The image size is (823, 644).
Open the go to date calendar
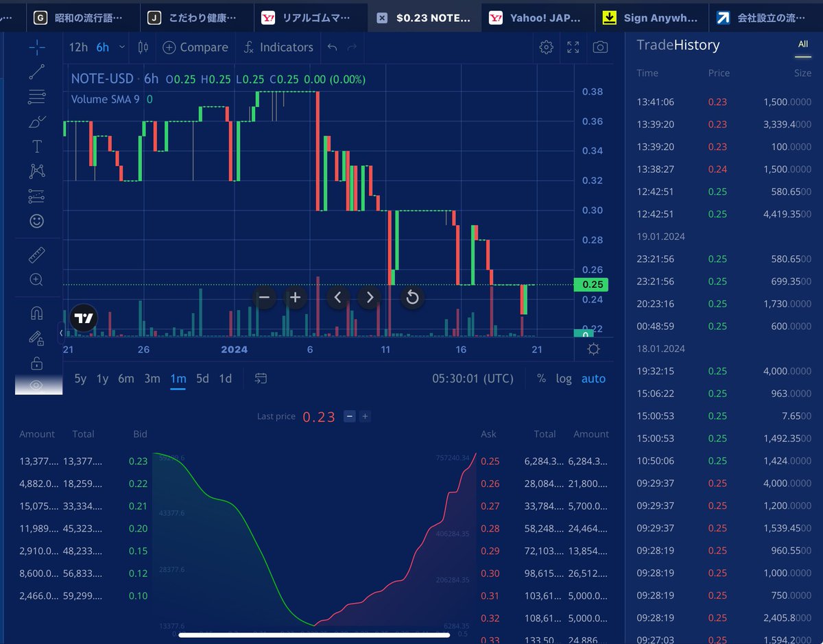click(x=261, y=379)
